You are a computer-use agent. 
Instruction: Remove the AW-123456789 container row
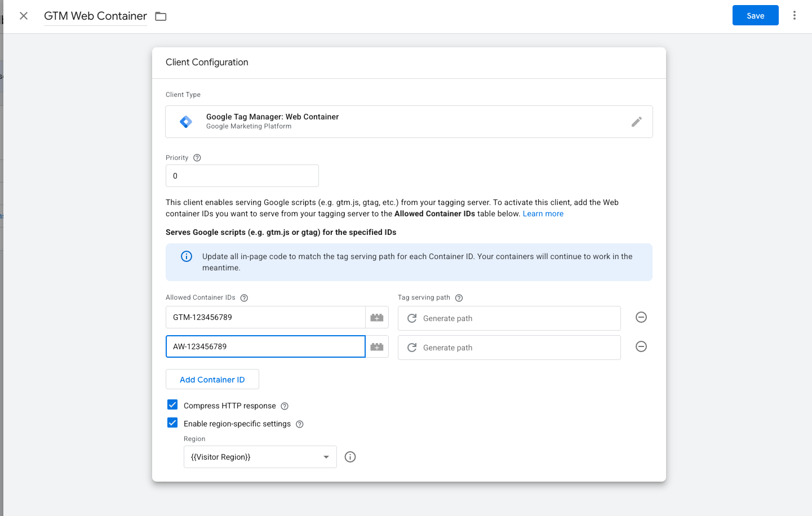coord(641,346)
